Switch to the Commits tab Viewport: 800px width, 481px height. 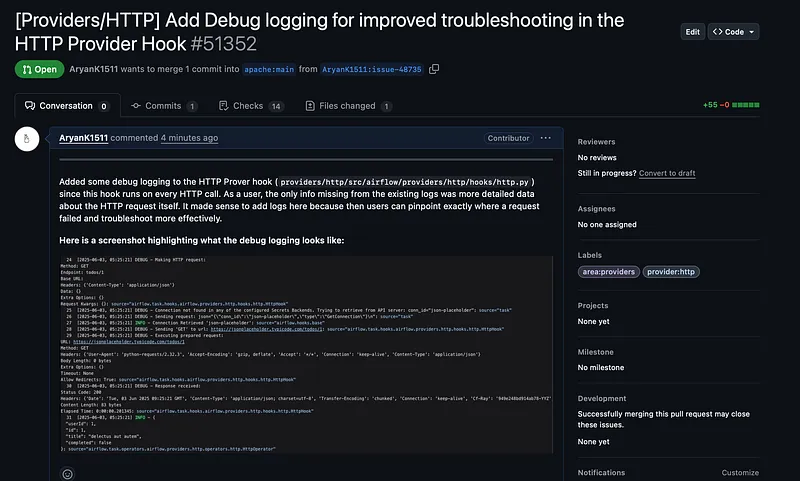(x=164, y=106)
